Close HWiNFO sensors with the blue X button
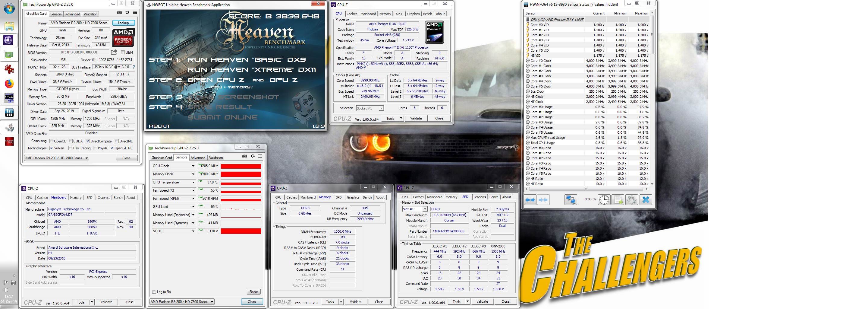The image size is (868, 309). [646, 200]
